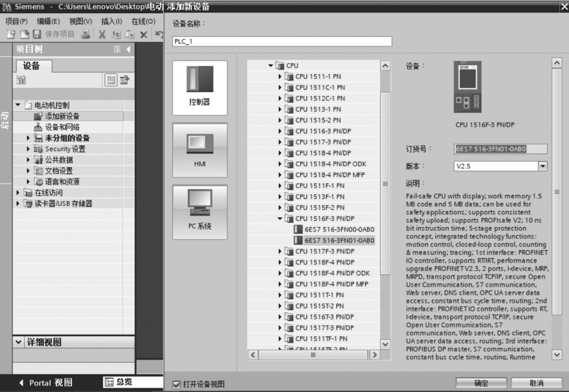Open 设备和网络 in project tree
This screenshot has width=569, height=392.
[x=62, y=127]
